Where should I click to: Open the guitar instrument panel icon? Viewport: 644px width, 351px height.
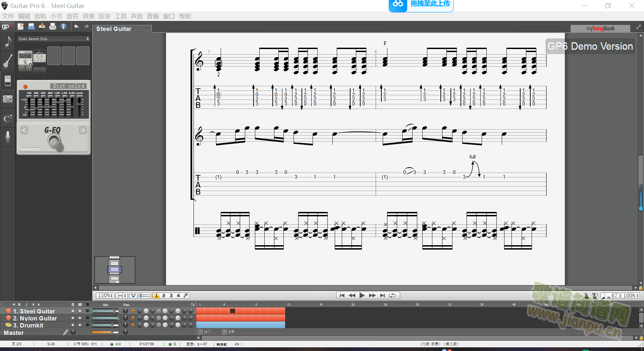click(8, 61)
